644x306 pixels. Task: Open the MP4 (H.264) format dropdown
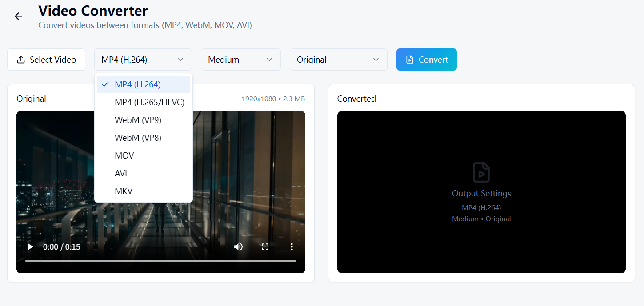point(143,60)
